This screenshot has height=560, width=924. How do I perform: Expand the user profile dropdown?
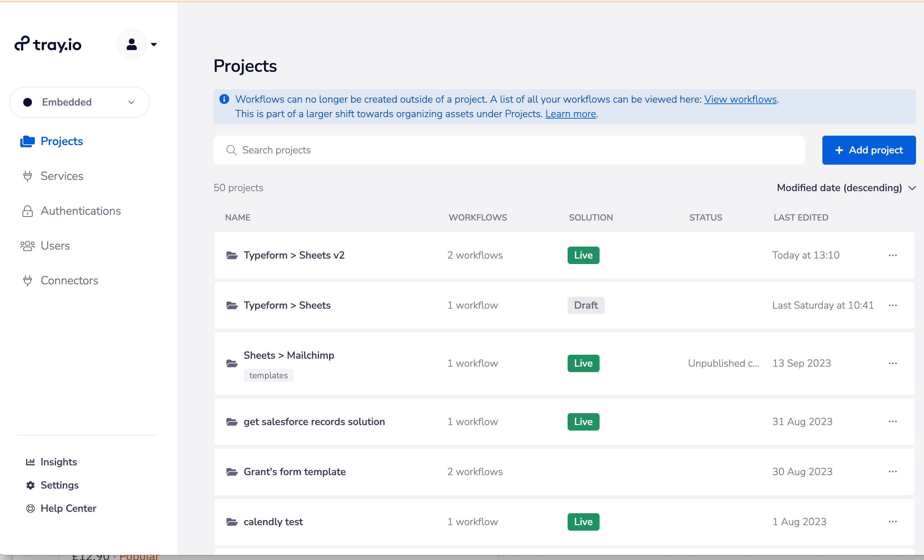(152, 44)
